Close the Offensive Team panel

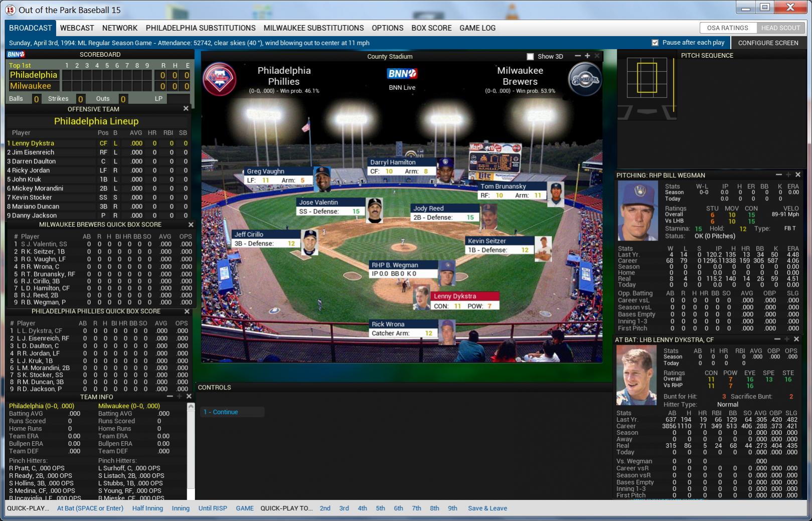(x=186, y=108)
